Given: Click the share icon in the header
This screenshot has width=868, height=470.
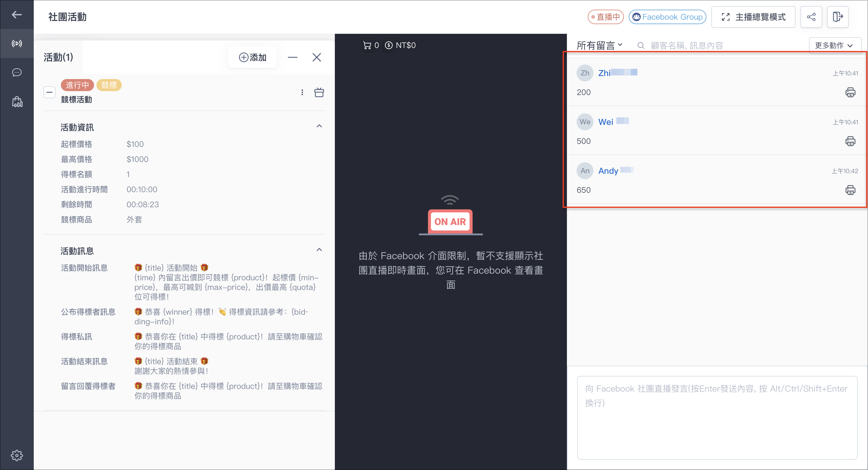Looking at the screenshot, I should (x=811, y=17).
